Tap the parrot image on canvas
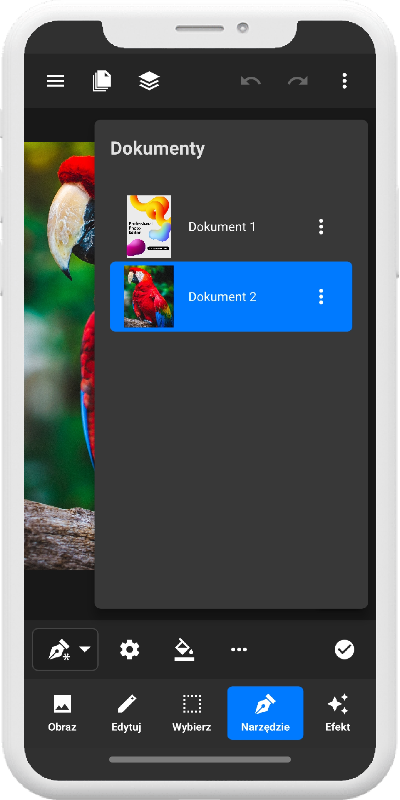Image resolution: width=400 pixels, height=800 pixels. (x=59, y=356)
